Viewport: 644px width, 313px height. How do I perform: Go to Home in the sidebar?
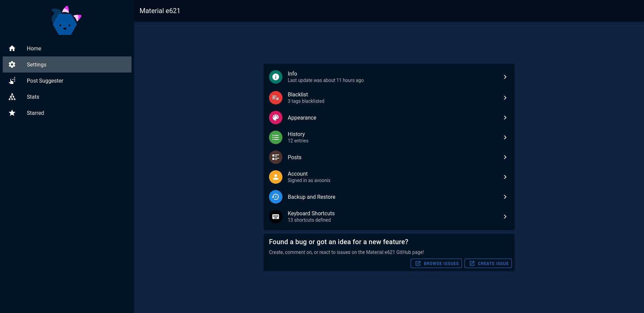(x=67, y=48)
